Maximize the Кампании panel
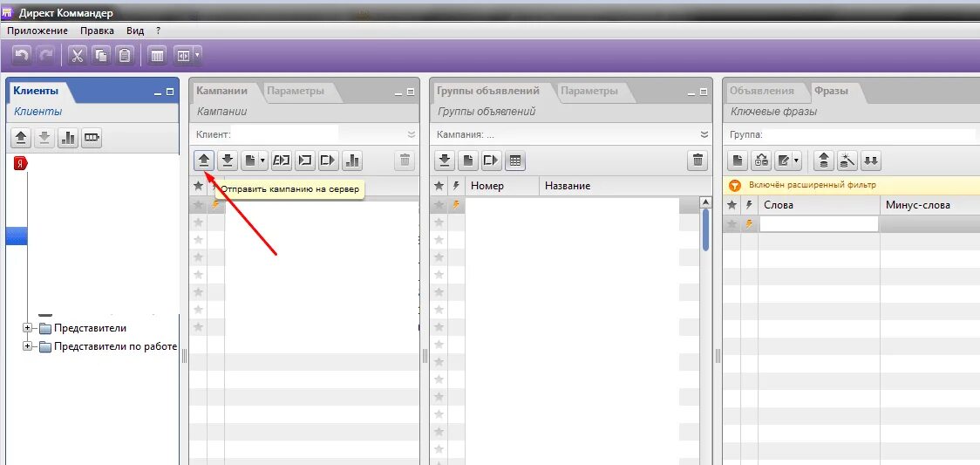The width and height of the screenshot is (980, 465). pyautogui.click(x=411, y=92)
